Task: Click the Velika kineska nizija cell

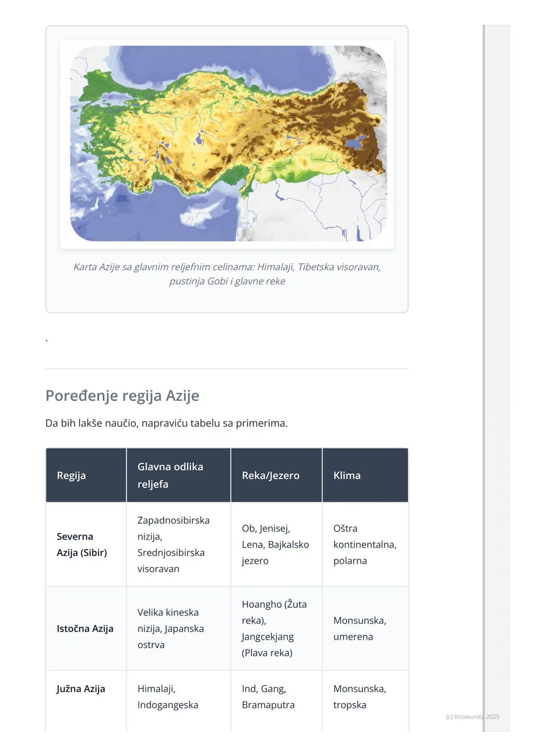Action: pyautogui.click(x=171, y=628)
